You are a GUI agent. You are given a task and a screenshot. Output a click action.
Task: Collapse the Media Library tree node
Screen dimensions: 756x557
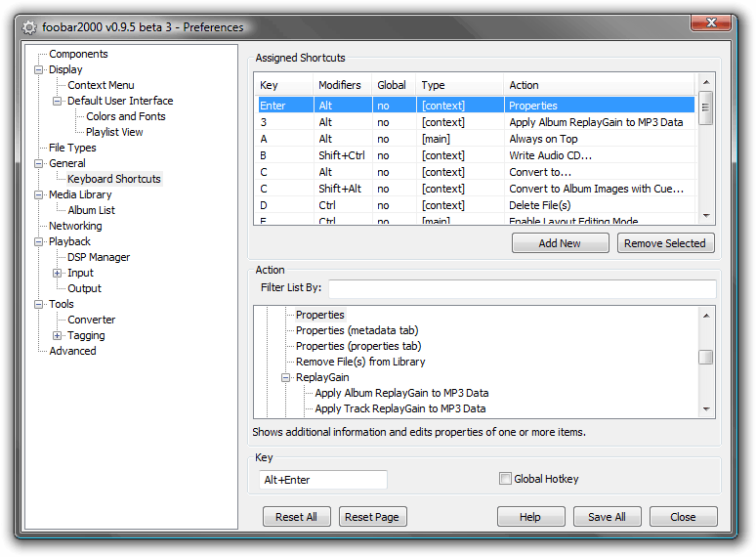click(38, 194)
